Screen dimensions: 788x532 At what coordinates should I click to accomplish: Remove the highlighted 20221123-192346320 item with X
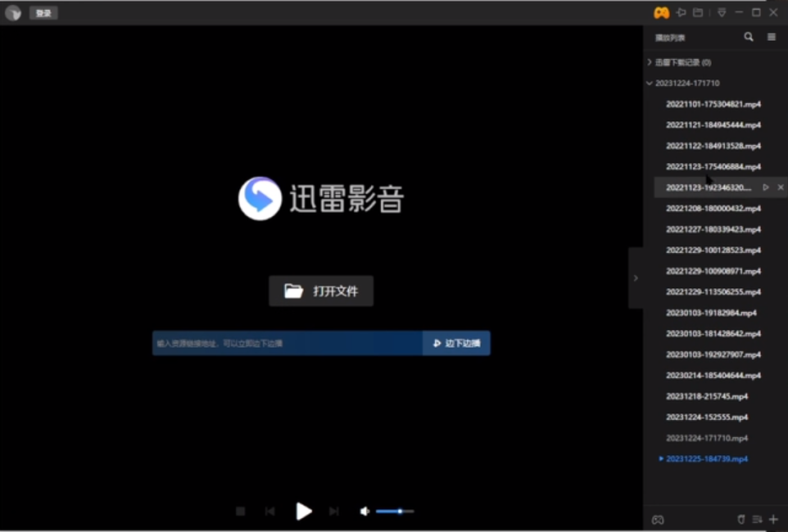(781, 187)
